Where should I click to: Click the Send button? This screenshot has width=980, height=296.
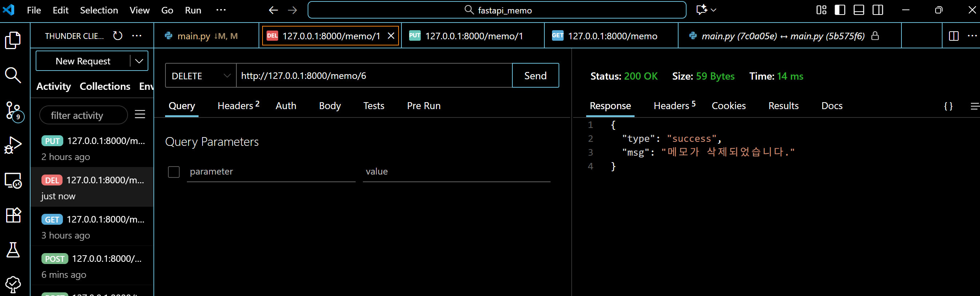click(x=535, y=76)
